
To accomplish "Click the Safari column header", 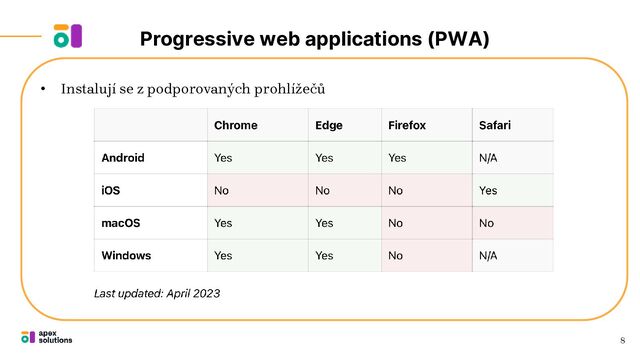I will (495, 125).
